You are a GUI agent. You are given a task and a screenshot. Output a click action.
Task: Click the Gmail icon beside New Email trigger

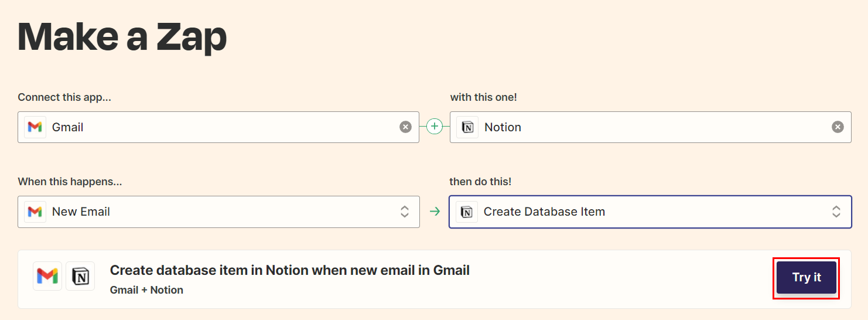(35, 212)
